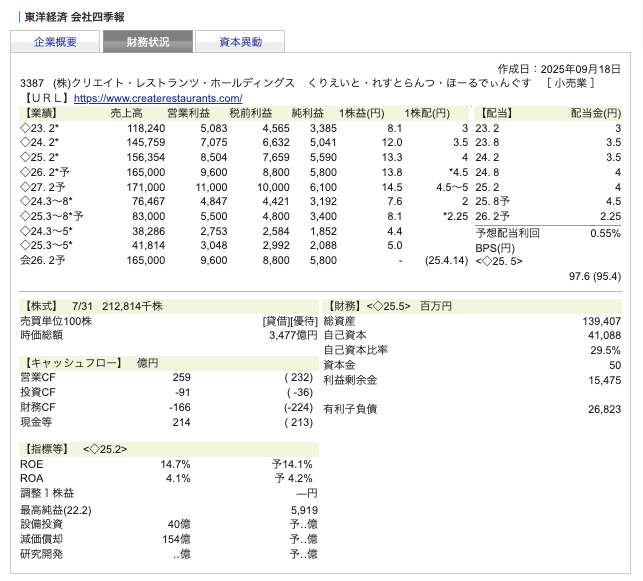Open the 企業概要 tab
Image resolution: width=643 pixels, height=581 pixels.
tap(55, 42)
